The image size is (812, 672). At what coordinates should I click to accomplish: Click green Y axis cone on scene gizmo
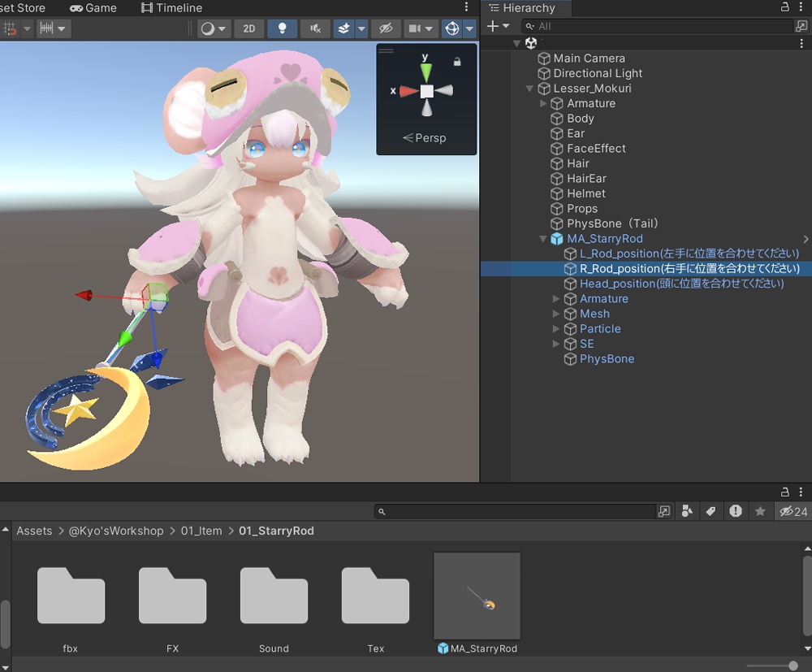click(x=425, y=72)
